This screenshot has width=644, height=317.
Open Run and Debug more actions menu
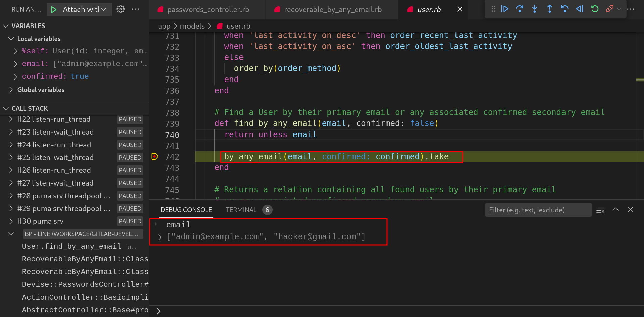136,9
